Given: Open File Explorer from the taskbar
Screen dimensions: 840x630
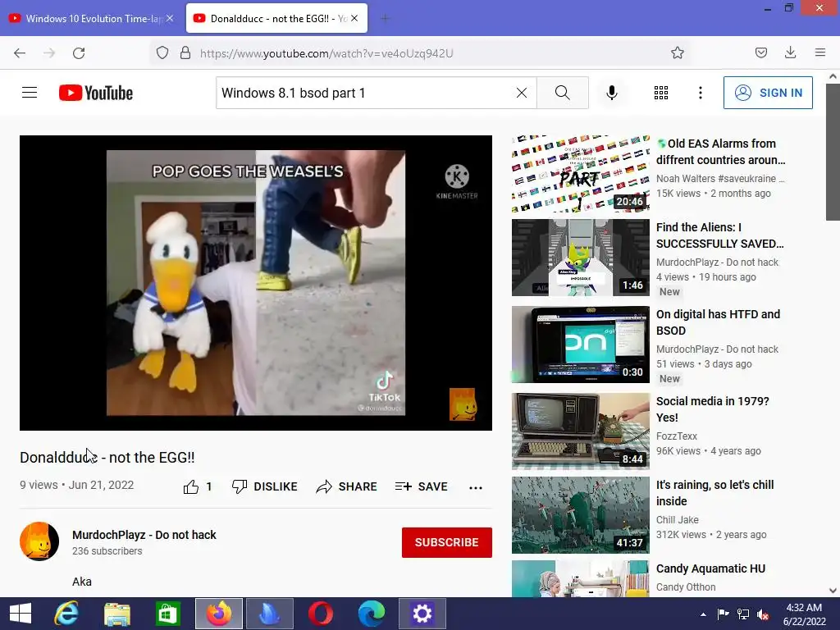Looking at the screenshot, I should coord(116,614).
